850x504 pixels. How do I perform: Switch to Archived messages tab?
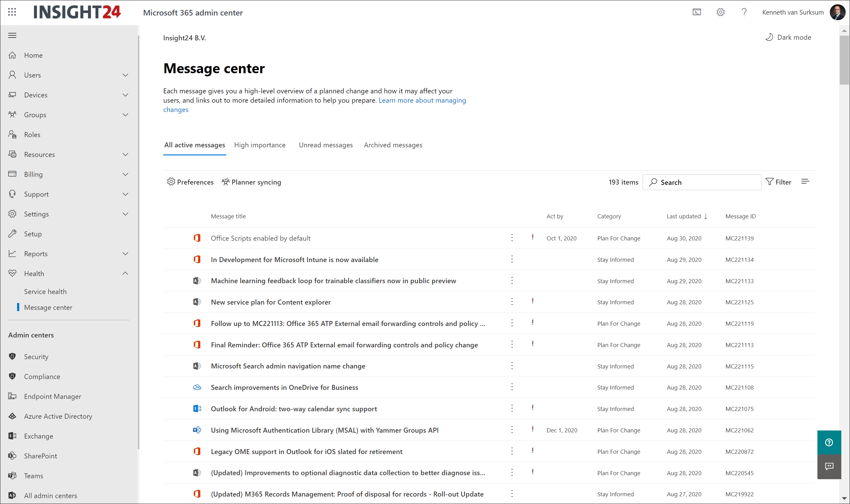(x=393, y=145)
